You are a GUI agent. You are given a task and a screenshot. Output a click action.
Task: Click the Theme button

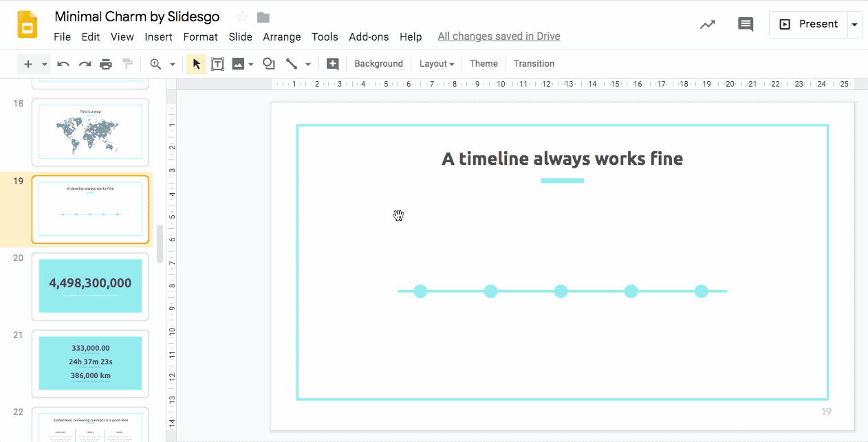pos(484,64)
